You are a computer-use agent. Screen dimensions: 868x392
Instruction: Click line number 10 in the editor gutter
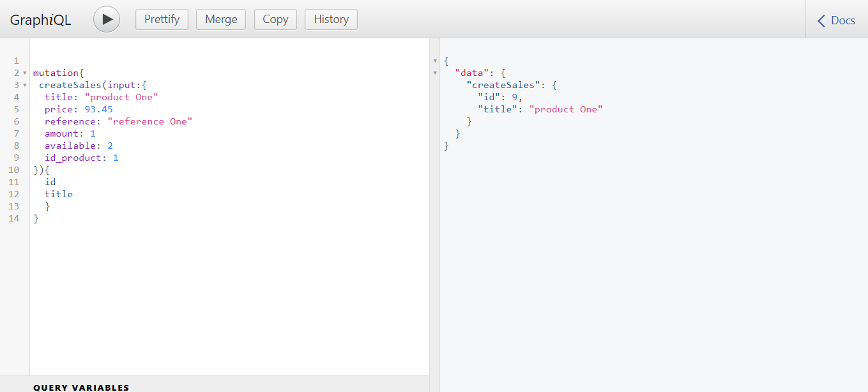(15, 170)
